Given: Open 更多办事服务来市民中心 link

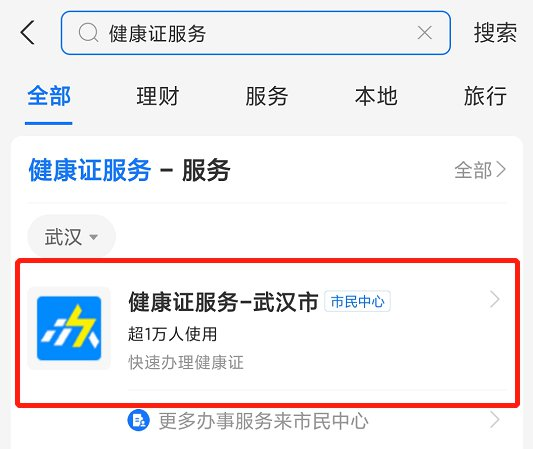Looking at the screenshot, I should tap(263, 421).
